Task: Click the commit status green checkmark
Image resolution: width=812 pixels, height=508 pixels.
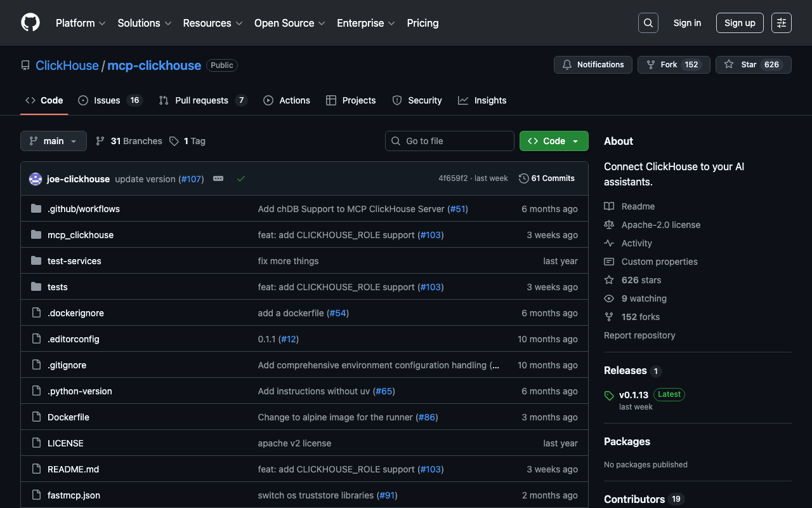Action: coord(241,179)
